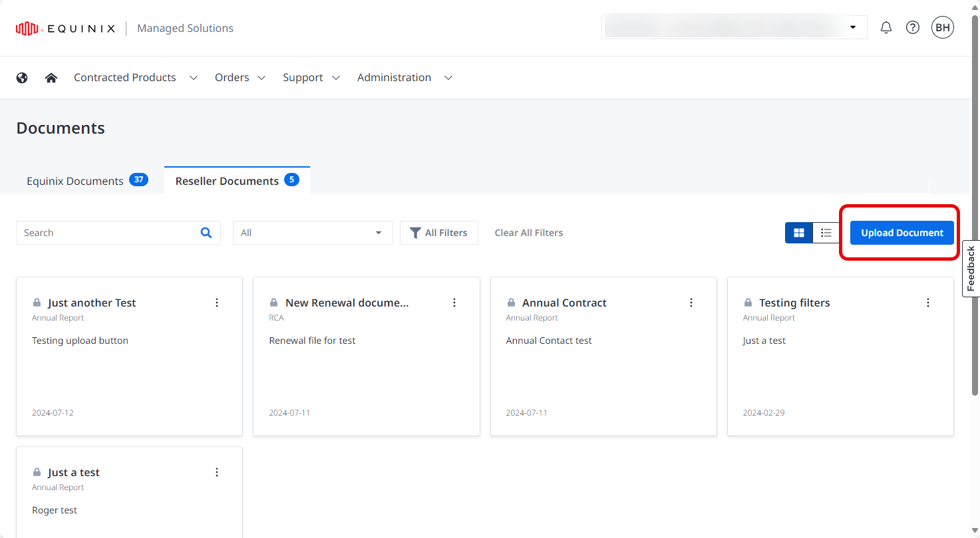Expand the Administration menu
This screenshot has height=538, width=980.
click(405, 78)
